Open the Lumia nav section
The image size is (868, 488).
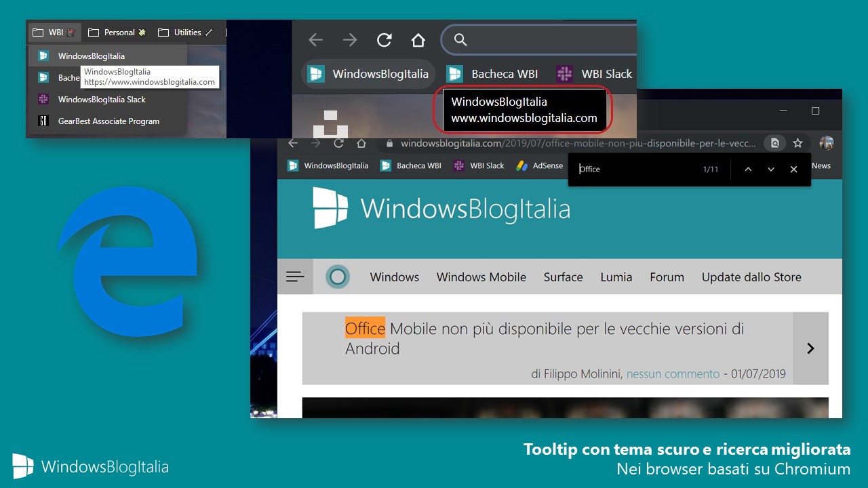click(x=616, y=277)
